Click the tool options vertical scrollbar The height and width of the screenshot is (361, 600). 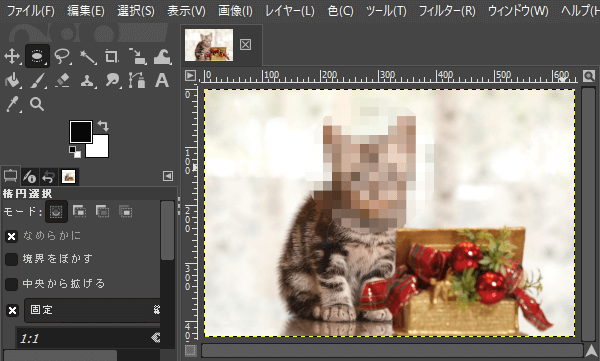pos(167,231)
